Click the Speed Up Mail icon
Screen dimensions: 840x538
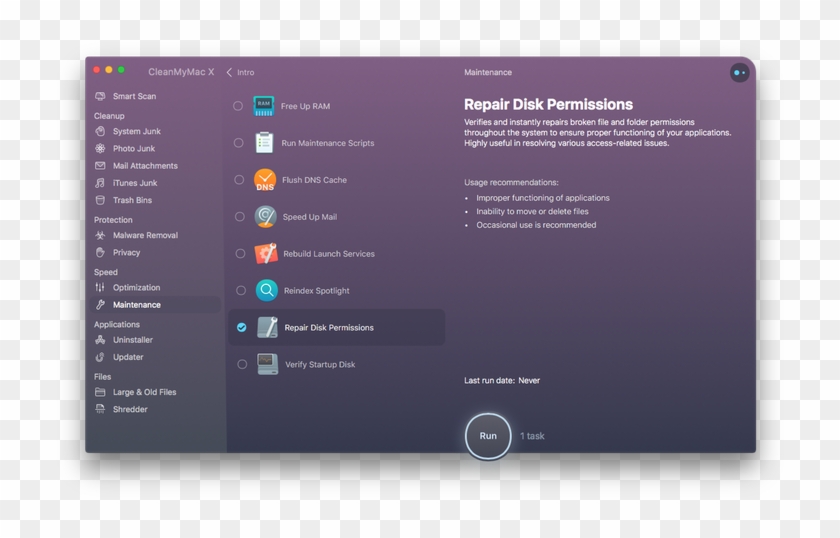(x=265, y=217)
